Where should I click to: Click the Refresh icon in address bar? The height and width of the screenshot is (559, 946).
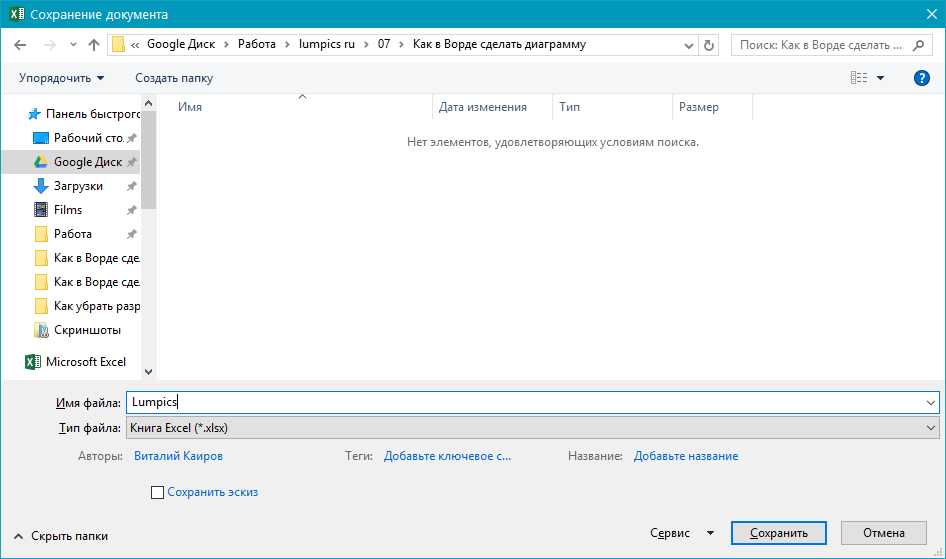(x=709, y=45)
